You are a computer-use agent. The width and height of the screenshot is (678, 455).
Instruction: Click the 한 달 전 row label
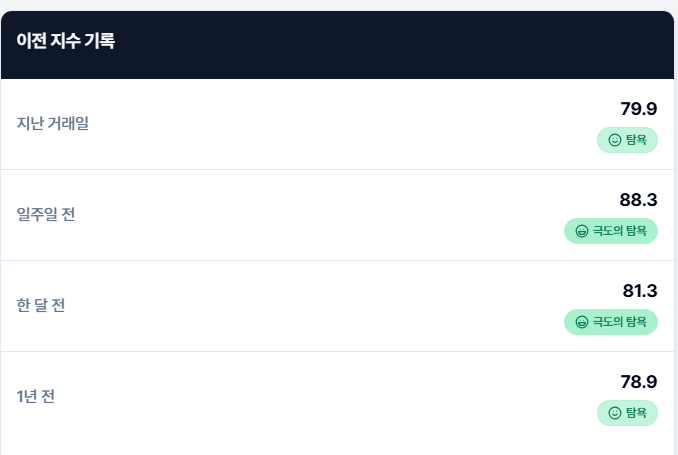pos(41,305)
